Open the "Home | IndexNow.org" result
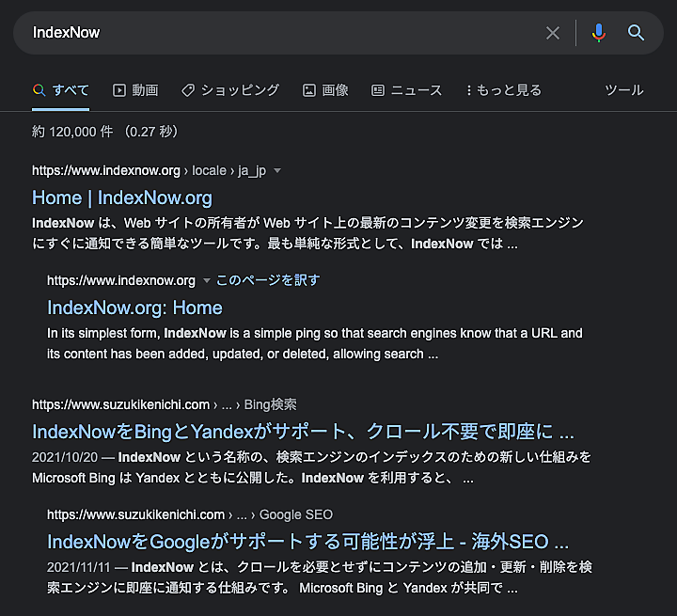 click(122, 197)
